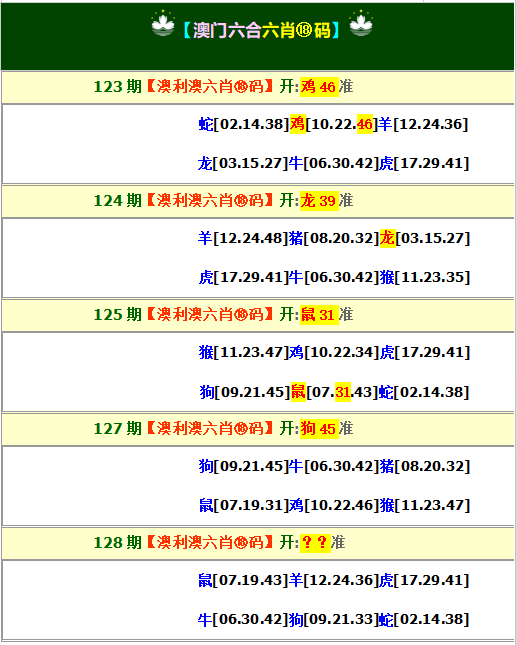Select the entry 狗[09.21.33]

click(x=333, y=619)
